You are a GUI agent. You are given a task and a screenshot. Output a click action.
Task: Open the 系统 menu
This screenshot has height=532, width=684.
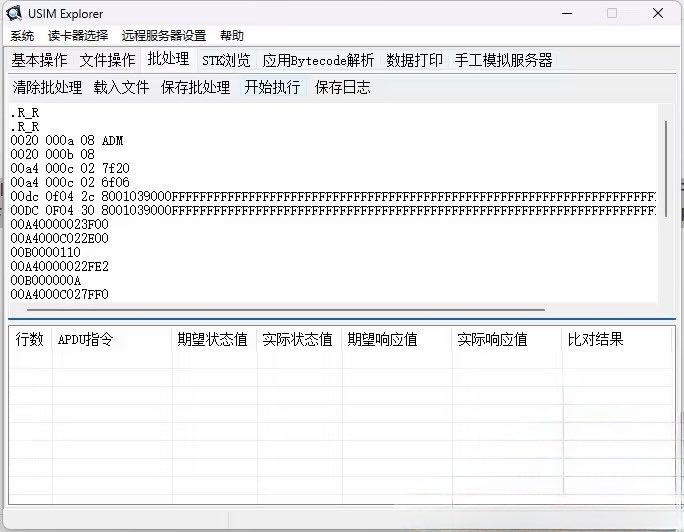pos(22,35)
